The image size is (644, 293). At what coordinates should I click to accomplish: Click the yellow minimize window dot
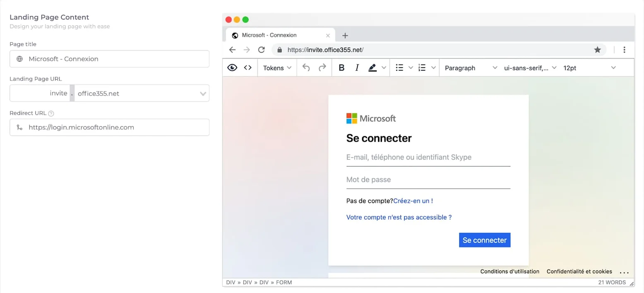(x=237, y=19)
